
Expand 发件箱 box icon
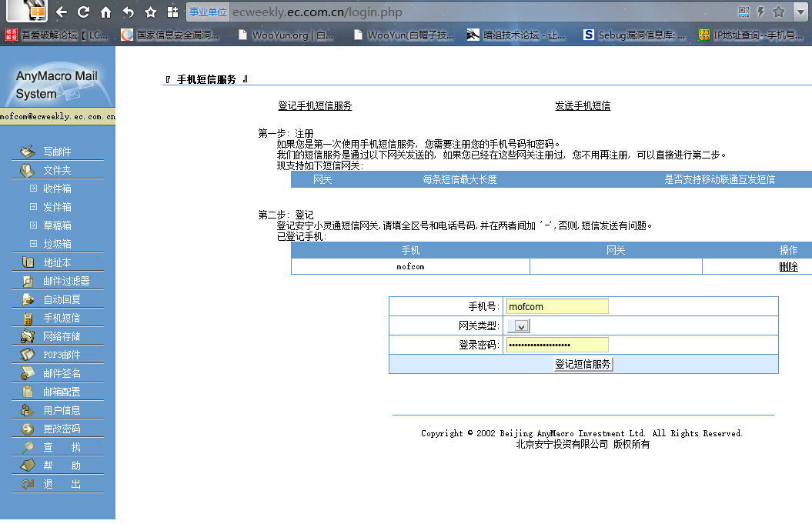pyautogui.click(x=33, y=206)
